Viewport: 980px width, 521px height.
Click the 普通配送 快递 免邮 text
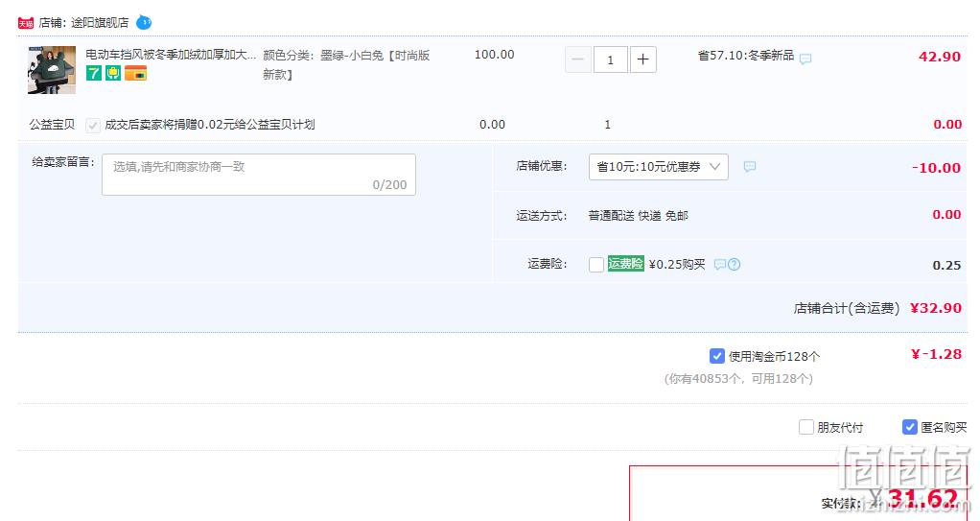(x=638, y=216)
